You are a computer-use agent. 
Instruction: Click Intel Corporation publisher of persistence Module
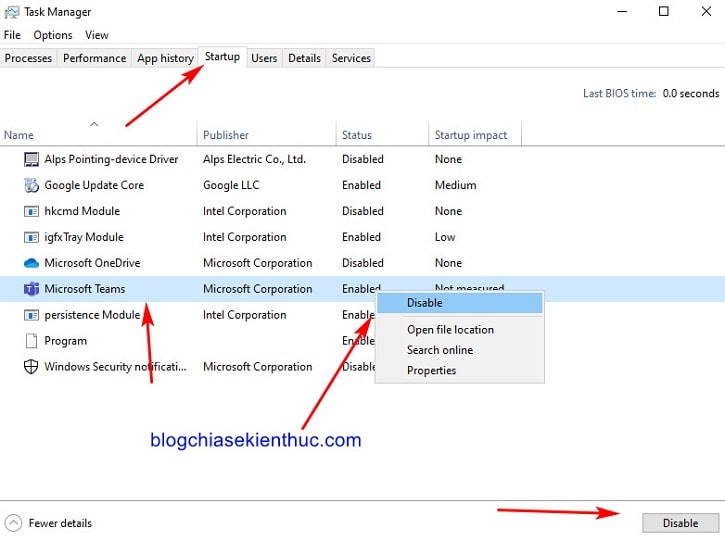(x=245, y=315)
